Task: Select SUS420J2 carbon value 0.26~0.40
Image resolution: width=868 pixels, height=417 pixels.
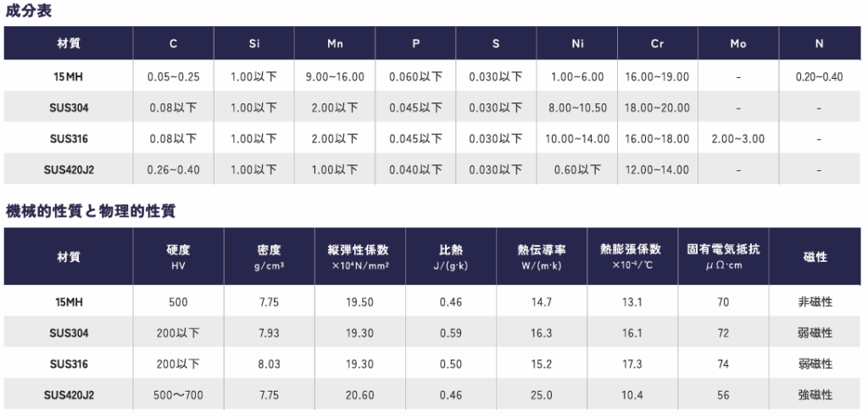Action: 173,170
